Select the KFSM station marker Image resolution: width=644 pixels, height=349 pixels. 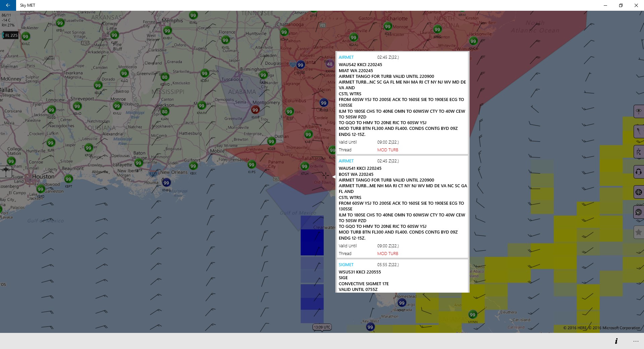pos(60,23)
